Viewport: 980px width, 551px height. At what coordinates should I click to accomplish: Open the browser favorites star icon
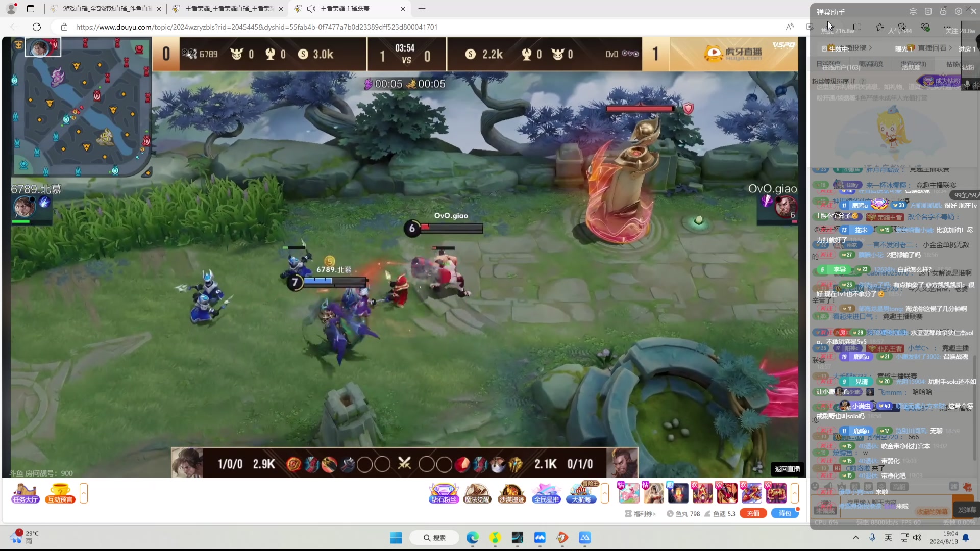[x=880, y=27]
